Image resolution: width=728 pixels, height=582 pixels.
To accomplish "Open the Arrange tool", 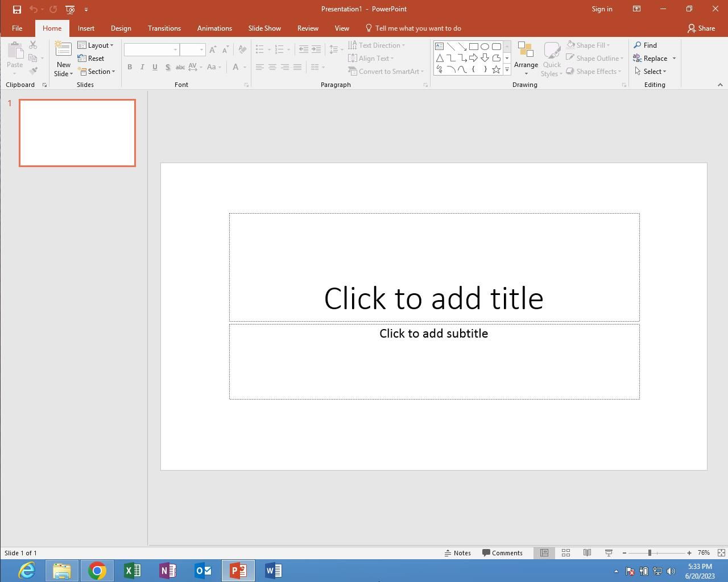I will point(526,59).
